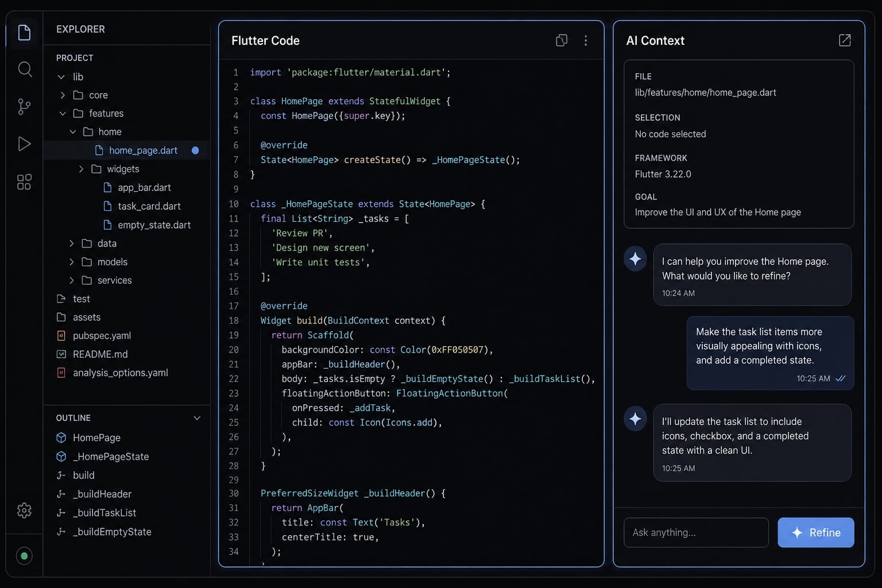The width and height of the screenshot is (882, 588).
Task: Click the EXPLORER panel title
Action: pyautogui.click(x=80, y=29)
